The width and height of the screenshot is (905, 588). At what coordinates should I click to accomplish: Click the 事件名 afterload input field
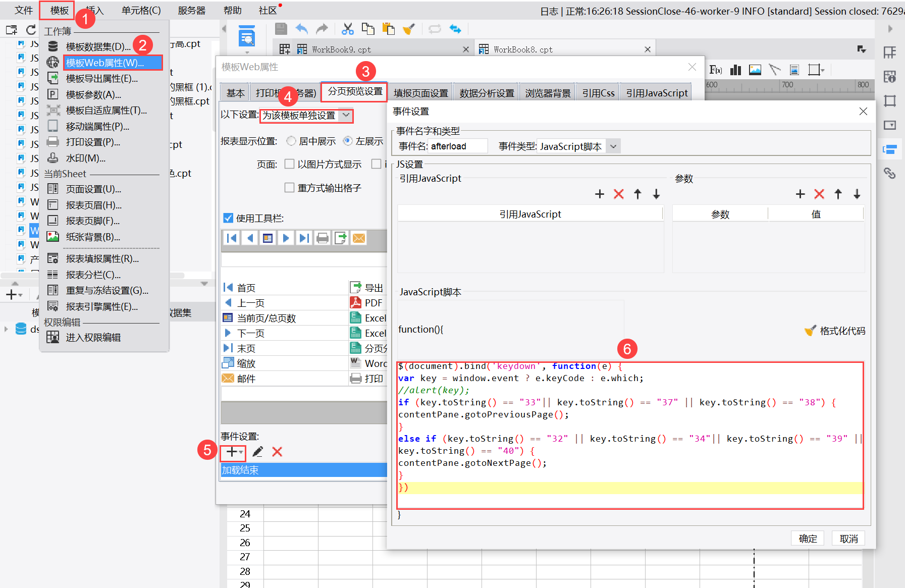click(x=458, y=146)
